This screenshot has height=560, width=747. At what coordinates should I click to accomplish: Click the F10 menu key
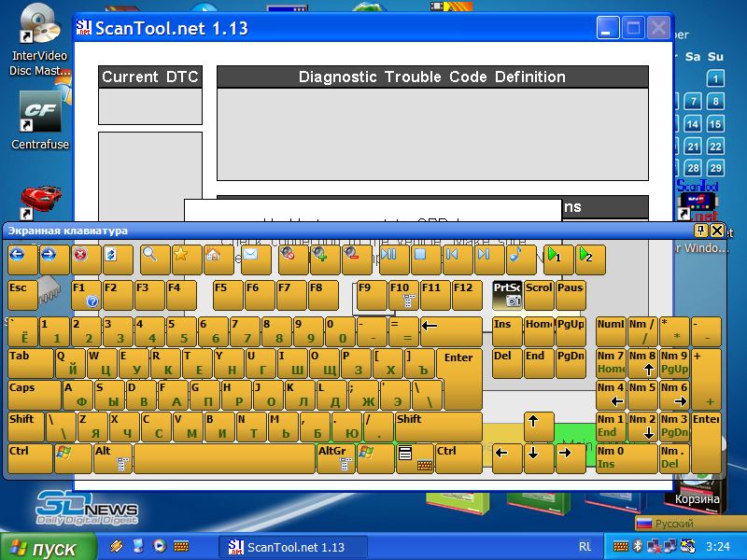(403, 295)
